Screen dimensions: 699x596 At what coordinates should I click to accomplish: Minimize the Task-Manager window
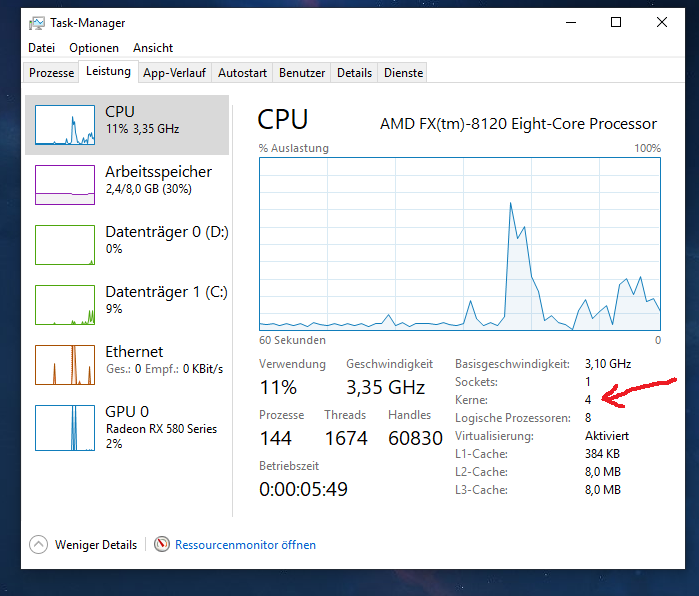coord(571,22)
